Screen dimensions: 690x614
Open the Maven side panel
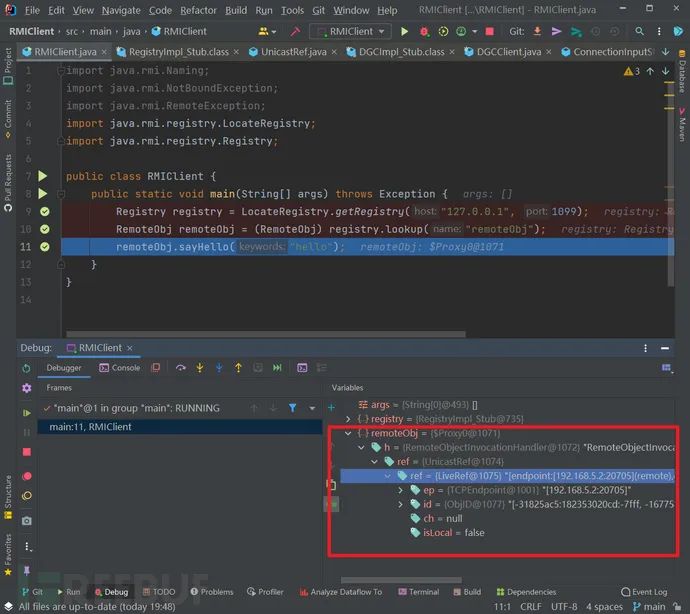(x=682, y=124)
